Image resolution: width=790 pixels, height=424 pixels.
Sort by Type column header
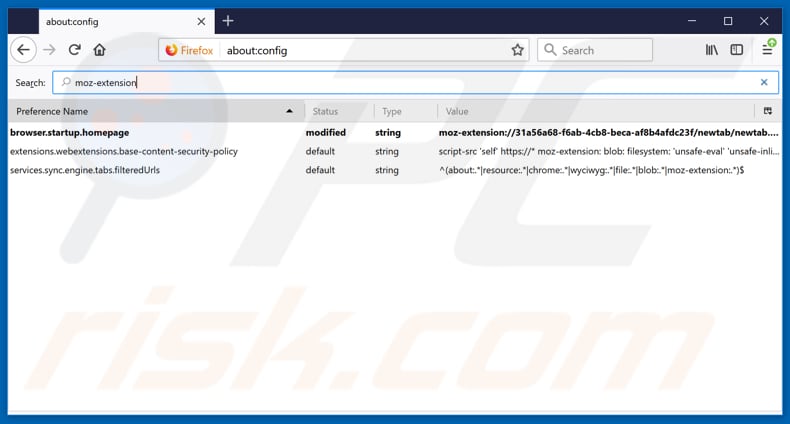tap(406, 111)
